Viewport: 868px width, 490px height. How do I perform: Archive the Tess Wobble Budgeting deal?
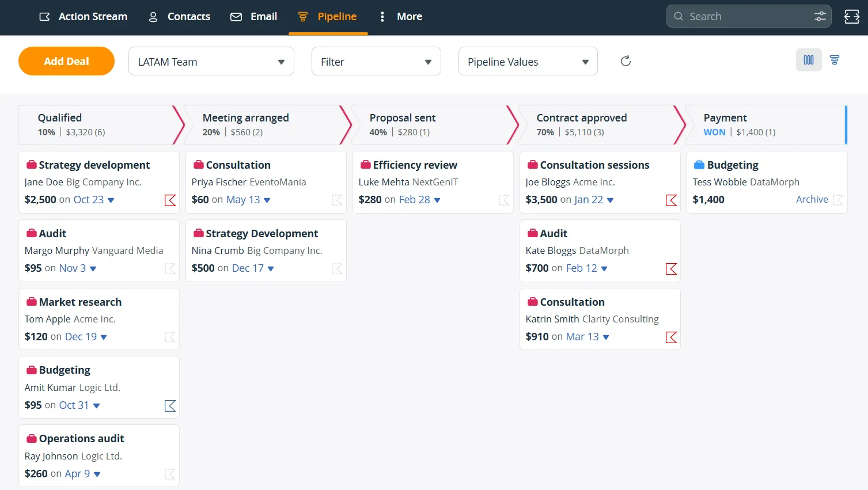pyautogui.click(x=812, y=199)
